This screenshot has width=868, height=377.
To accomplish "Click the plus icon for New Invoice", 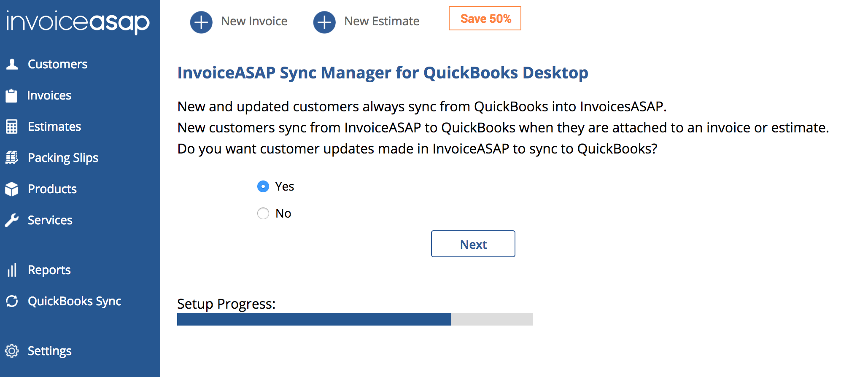I will [201, 22].
